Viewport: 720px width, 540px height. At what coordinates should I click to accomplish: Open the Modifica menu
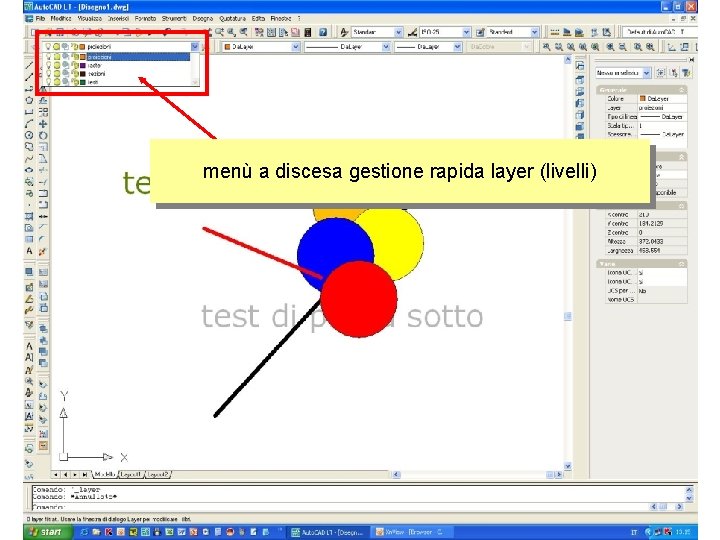(61, 18)
